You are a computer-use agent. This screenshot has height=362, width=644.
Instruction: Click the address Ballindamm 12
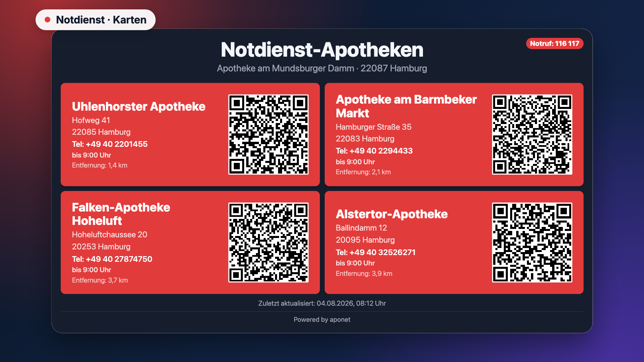[x=361, y=228]
